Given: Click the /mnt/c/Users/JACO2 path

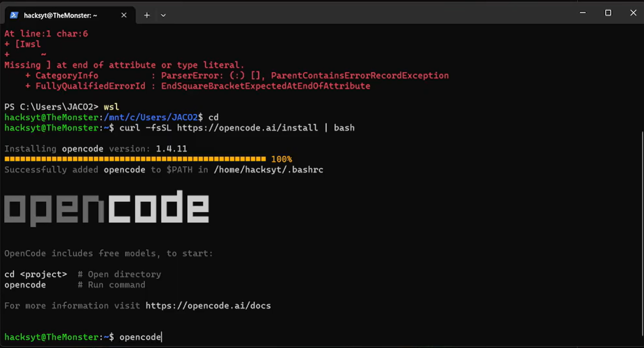Looking at the screenshot, I should coord(151,117).
